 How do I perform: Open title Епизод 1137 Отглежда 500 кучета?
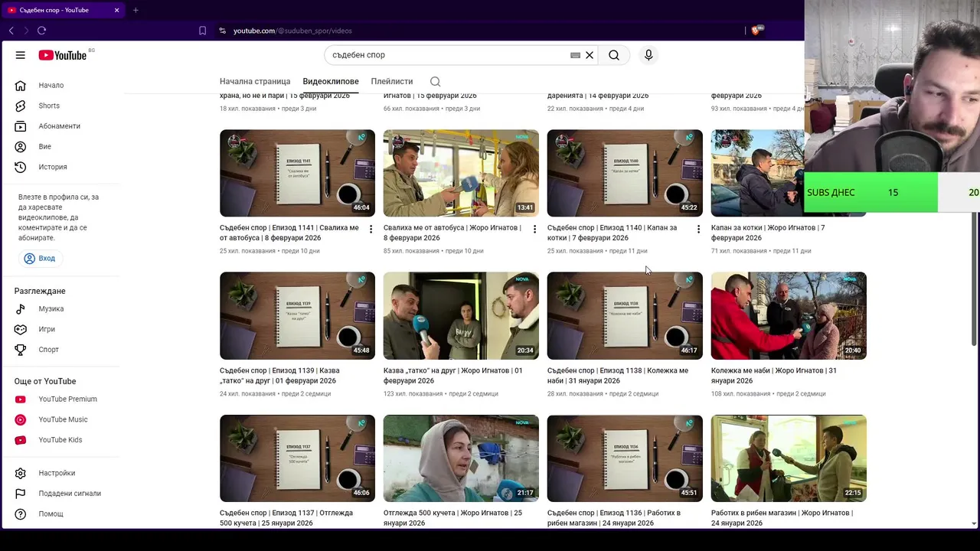286,518
